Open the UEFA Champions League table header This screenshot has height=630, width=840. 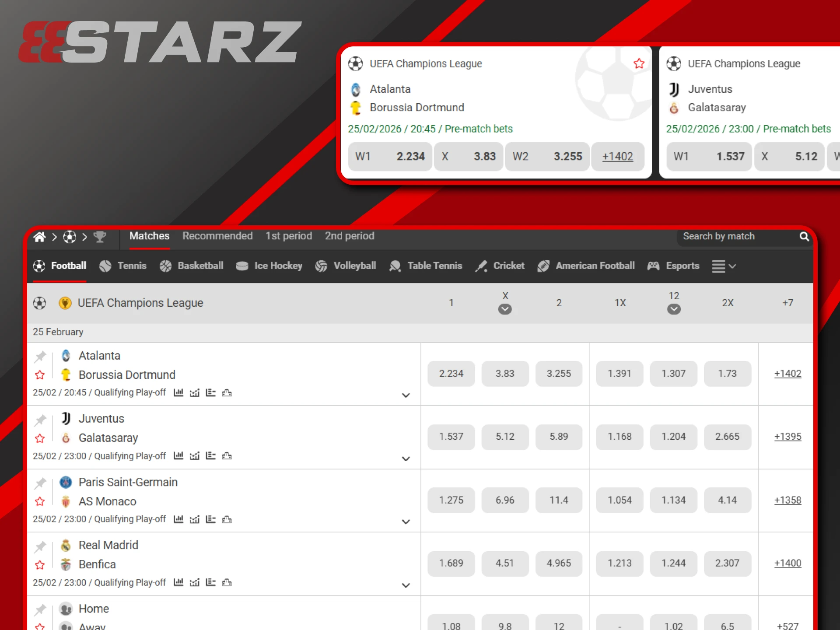140,303
